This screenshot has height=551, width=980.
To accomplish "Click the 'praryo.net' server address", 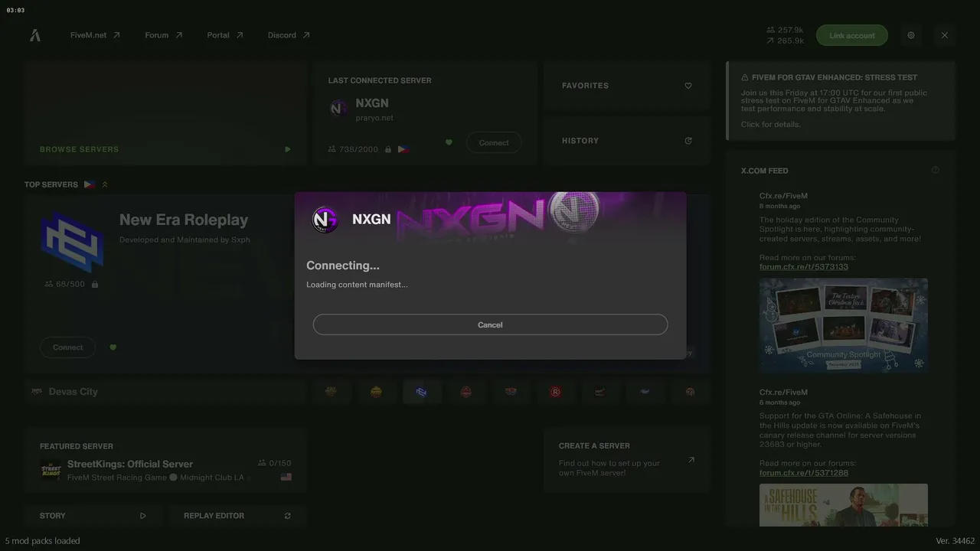I will click(x=374, y=118).
